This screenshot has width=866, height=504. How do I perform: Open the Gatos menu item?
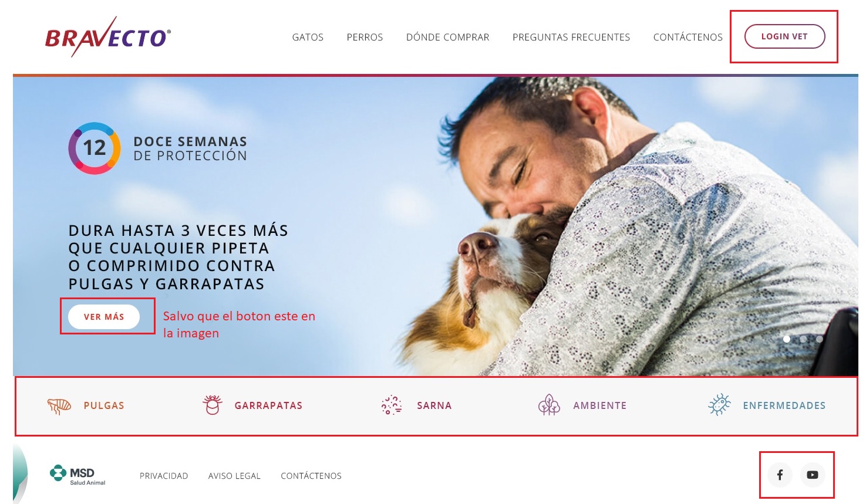(308, 37)
